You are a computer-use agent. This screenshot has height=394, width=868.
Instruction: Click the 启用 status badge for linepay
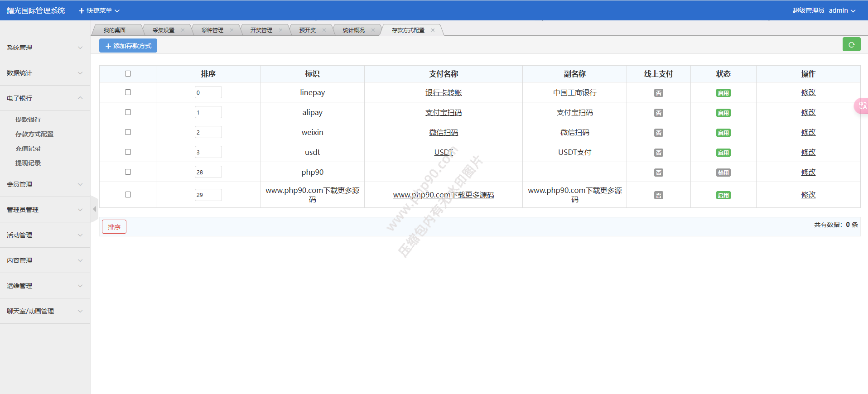(723, 93)
